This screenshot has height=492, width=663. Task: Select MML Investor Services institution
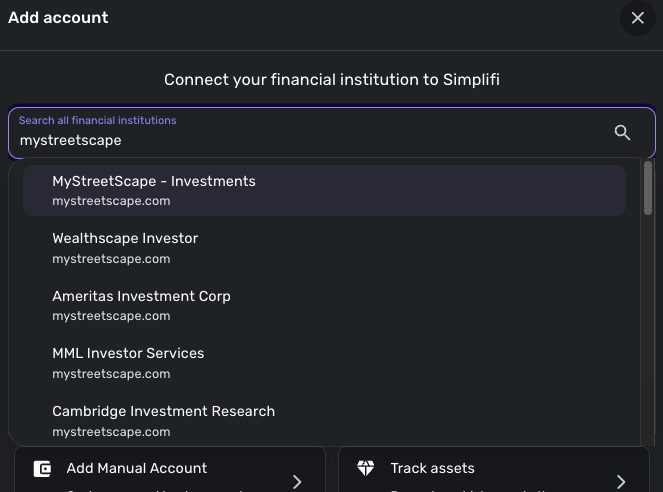(x=128, y=353)
